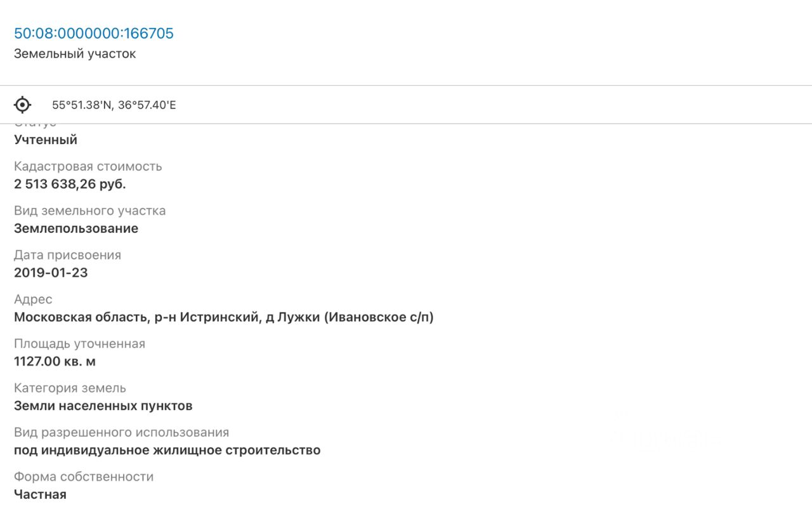Click the coordinates 55°51.38'N, 36°57.40'E
This screenshot has width=812, height=514.
[x=114, y=105]
